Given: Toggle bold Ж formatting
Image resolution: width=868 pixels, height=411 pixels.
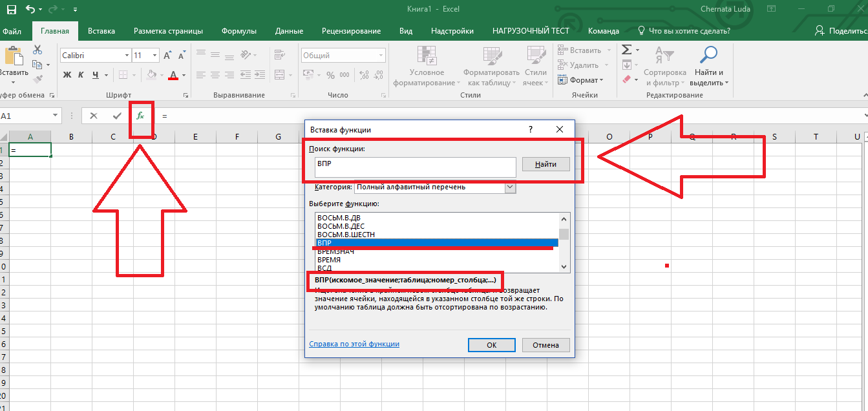Looking at the screenshot, I should click(67, 75).
